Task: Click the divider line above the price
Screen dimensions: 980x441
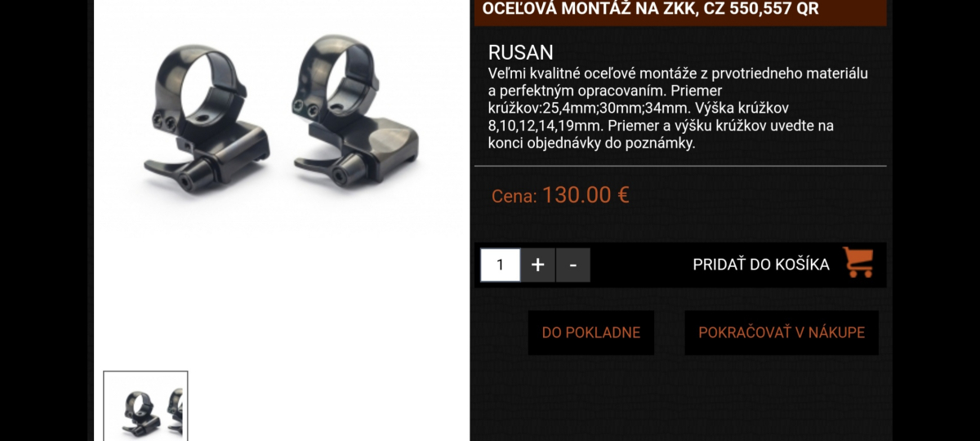Action: (680, 166)
